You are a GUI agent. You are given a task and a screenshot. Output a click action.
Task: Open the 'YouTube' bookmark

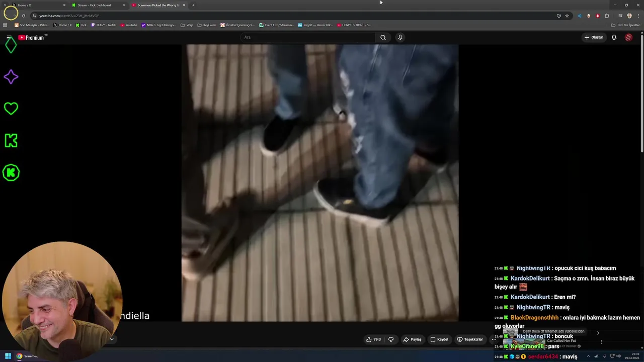[x=129, y=25]
